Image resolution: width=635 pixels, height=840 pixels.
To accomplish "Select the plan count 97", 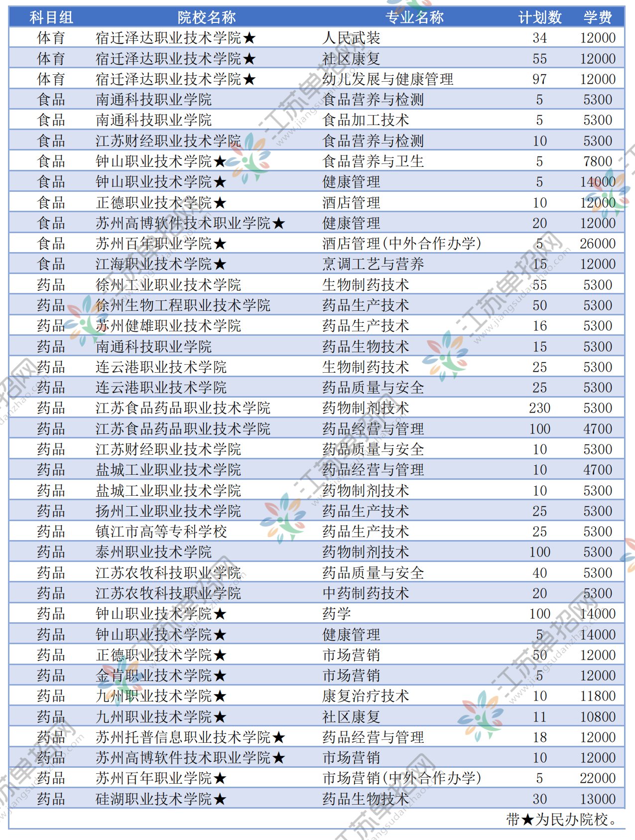I will point(540,79).
